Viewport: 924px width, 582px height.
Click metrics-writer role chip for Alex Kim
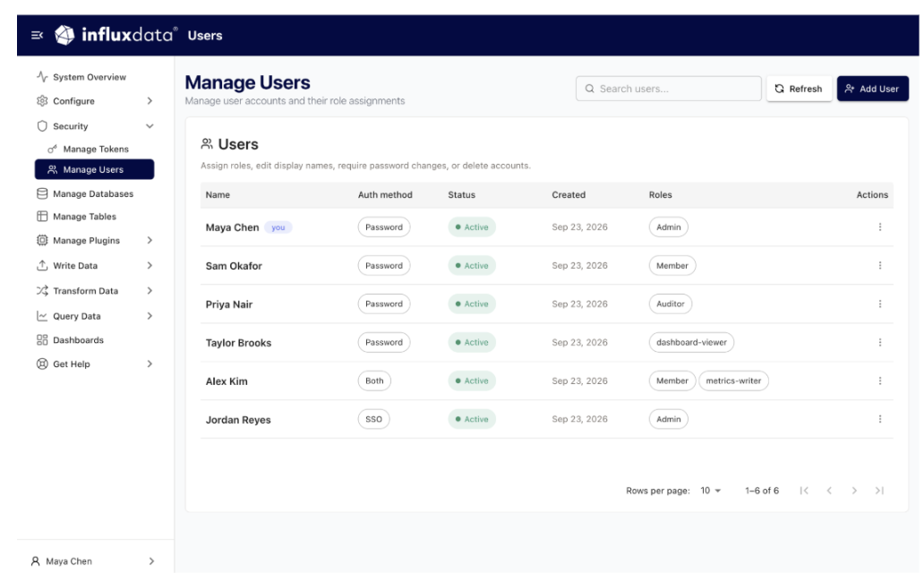733,381
